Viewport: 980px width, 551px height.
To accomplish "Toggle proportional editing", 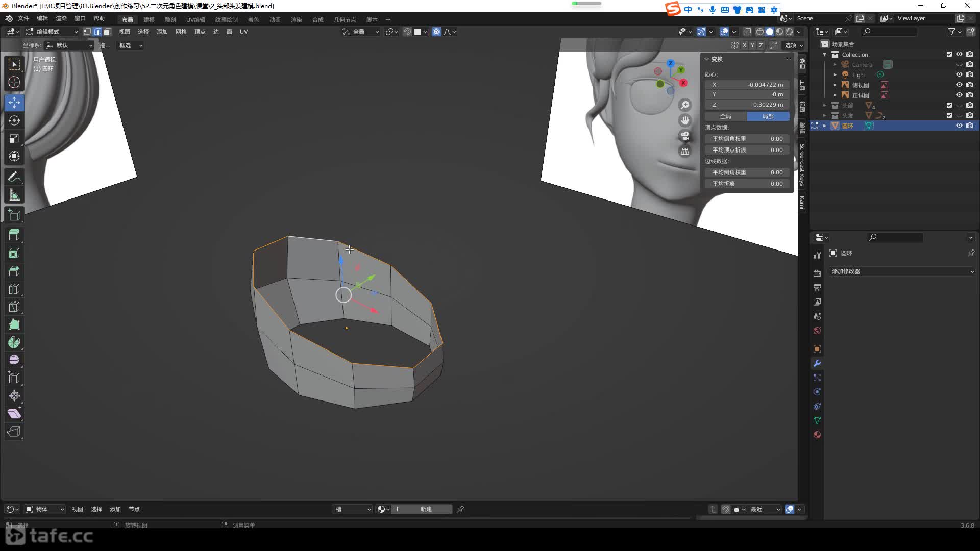I will click(x=436, y=32).
